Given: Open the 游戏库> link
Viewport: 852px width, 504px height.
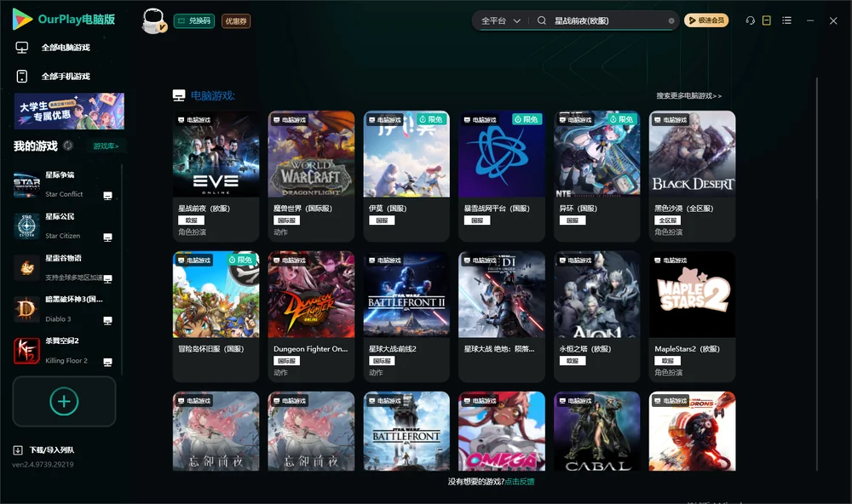Looking at the screenshot, I should pos(106,146).
